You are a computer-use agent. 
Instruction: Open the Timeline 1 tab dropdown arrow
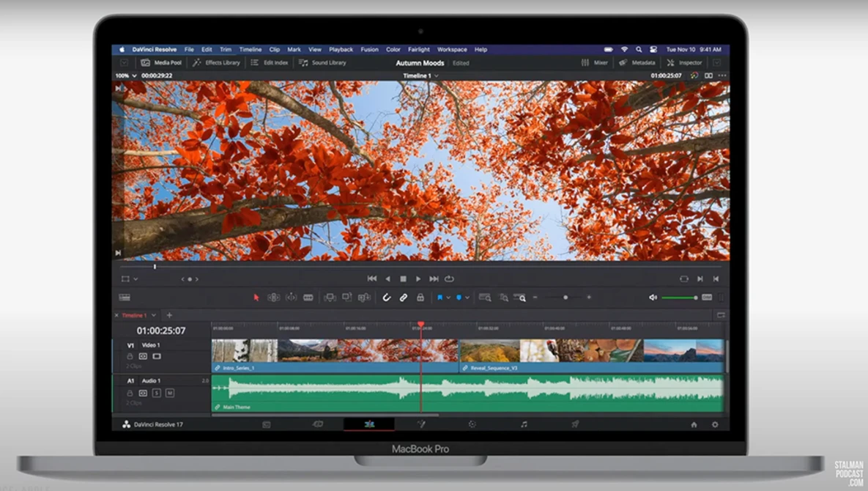coord(153,315)
